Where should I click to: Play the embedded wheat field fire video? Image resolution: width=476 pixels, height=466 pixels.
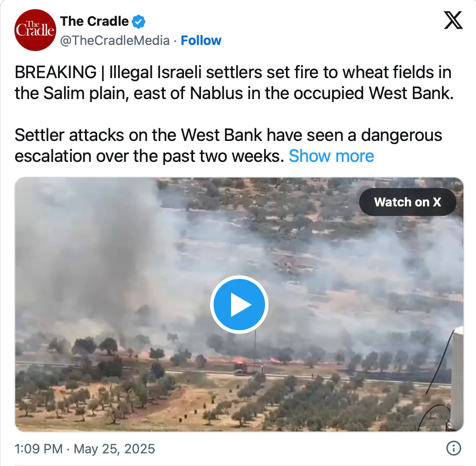(239, 305)
